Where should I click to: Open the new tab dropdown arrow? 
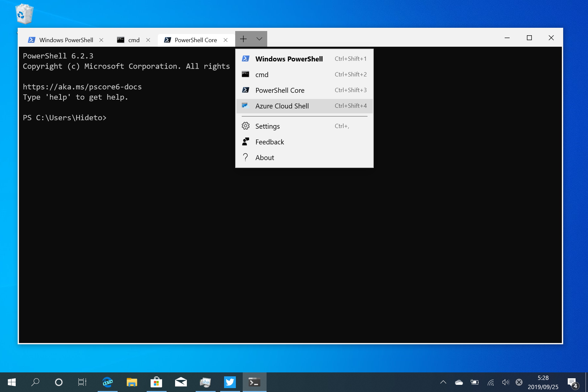click(259, 39)
